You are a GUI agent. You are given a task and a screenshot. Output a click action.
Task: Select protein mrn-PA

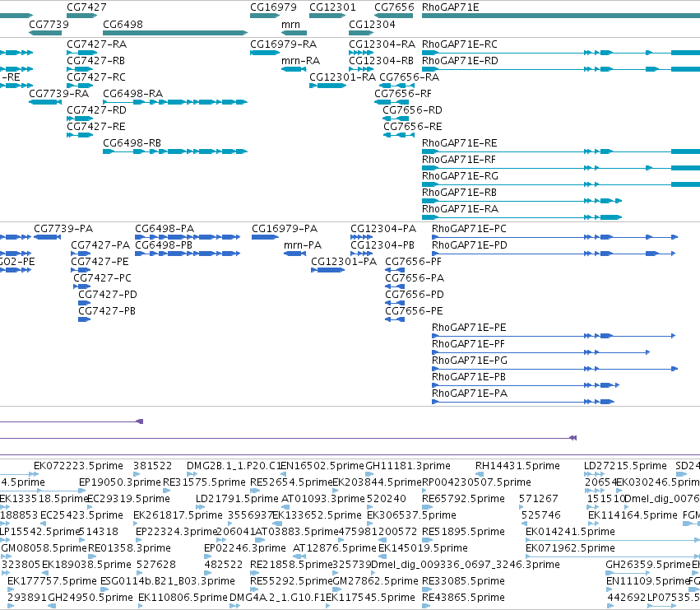pos(294,254)
